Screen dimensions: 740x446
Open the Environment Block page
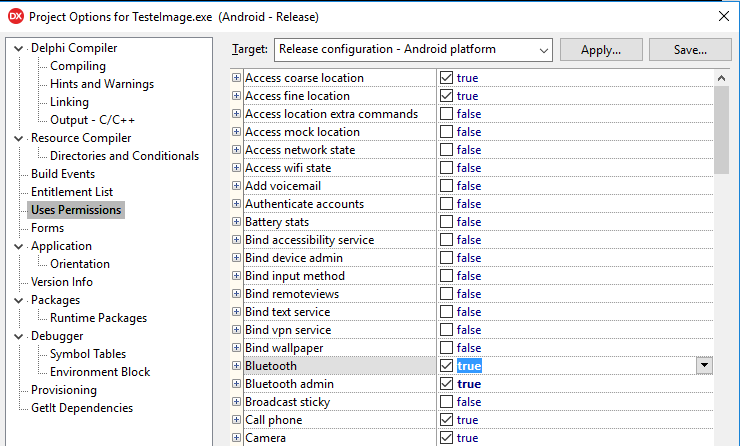pos(100,372)
